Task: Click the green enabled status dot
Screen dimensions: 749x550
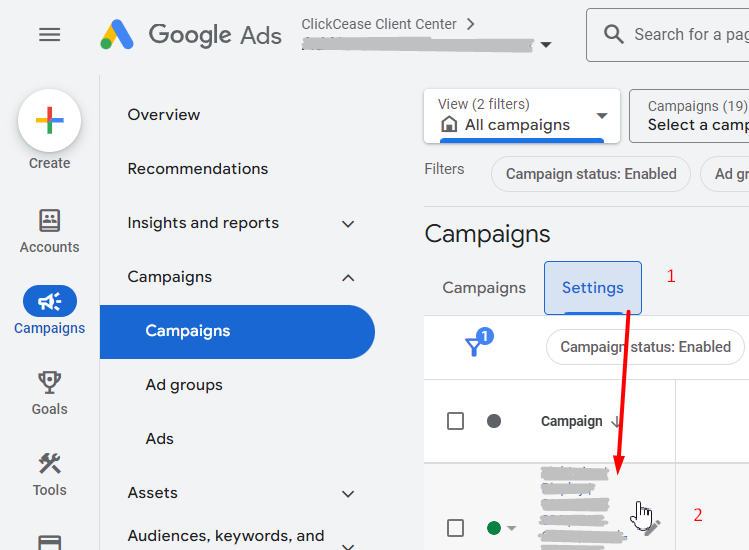Action: 493,528
